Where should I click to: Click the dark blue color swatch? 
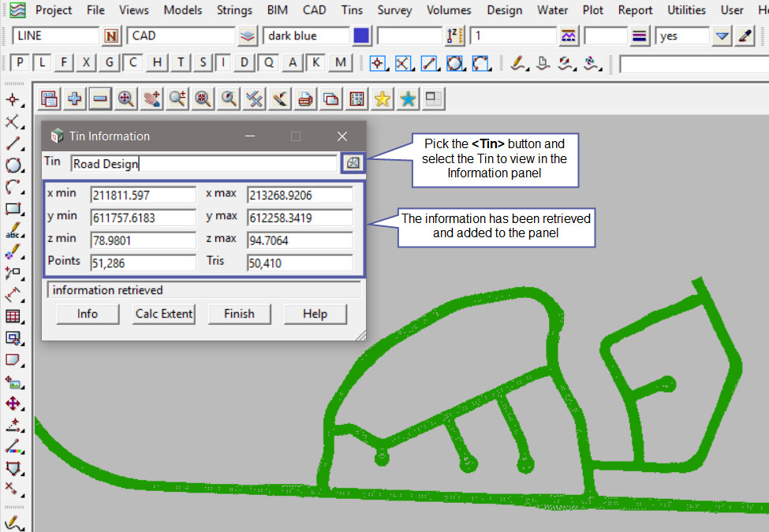coord(361,36)
